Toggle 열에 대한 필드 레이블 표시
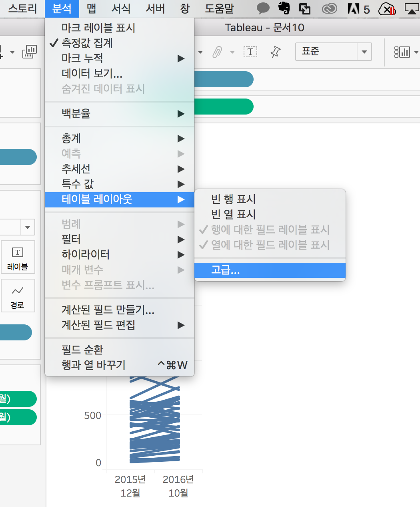This screenshot has width=420, height=507. 270,245
